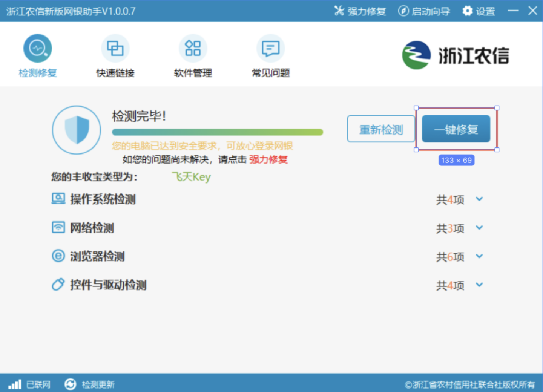Viewport: 543px width, 392px height.
Task: Click the 网络检测 wifi icon
Action: click(x=58, y=227)
